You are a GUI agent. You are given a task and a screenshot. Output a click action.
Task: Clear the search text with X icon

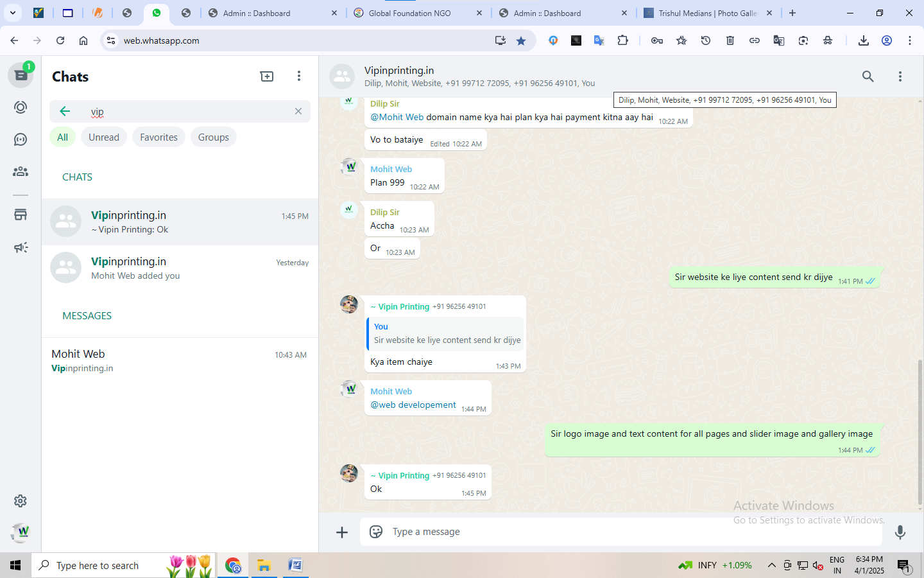click(298, 111)
